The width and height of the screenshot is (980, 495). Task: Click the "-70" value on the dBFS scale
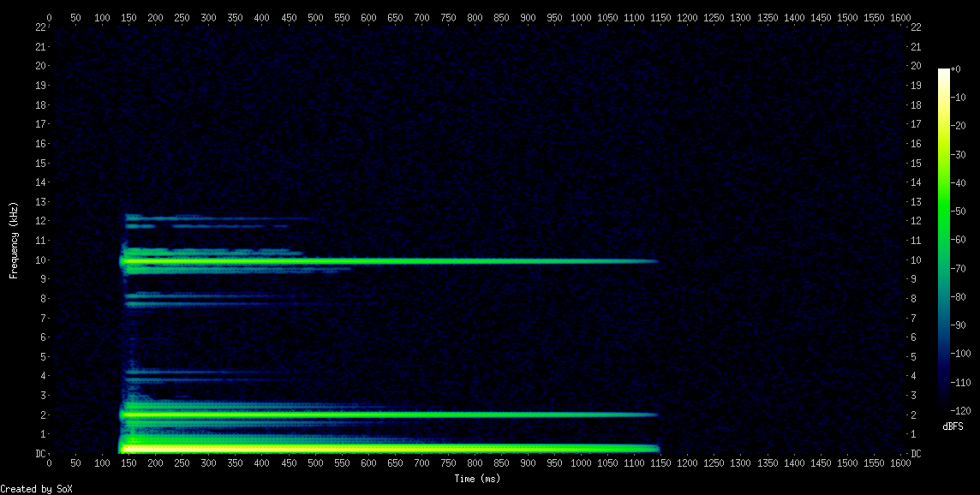point(958,268)
